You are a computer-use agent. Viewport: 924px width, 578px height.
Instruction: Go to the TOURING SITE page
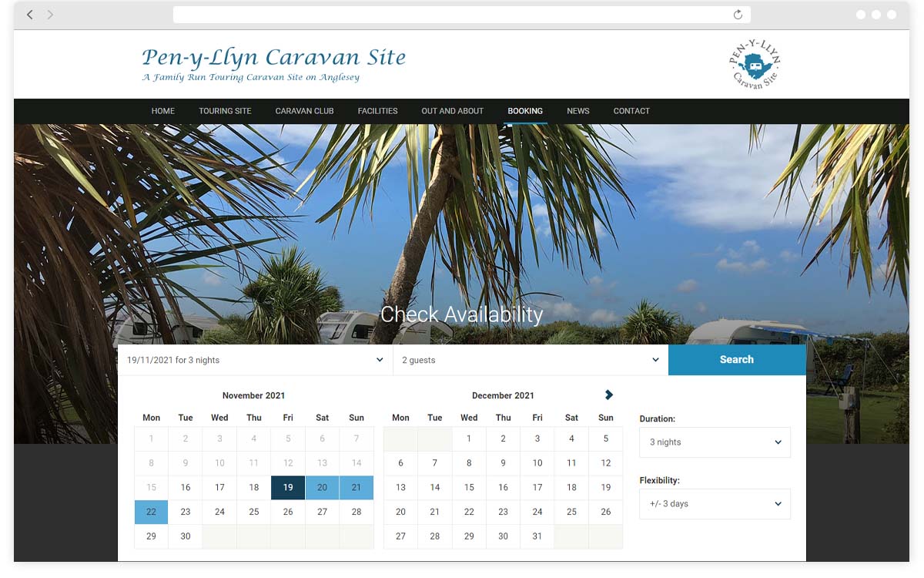tap(225, 111)
